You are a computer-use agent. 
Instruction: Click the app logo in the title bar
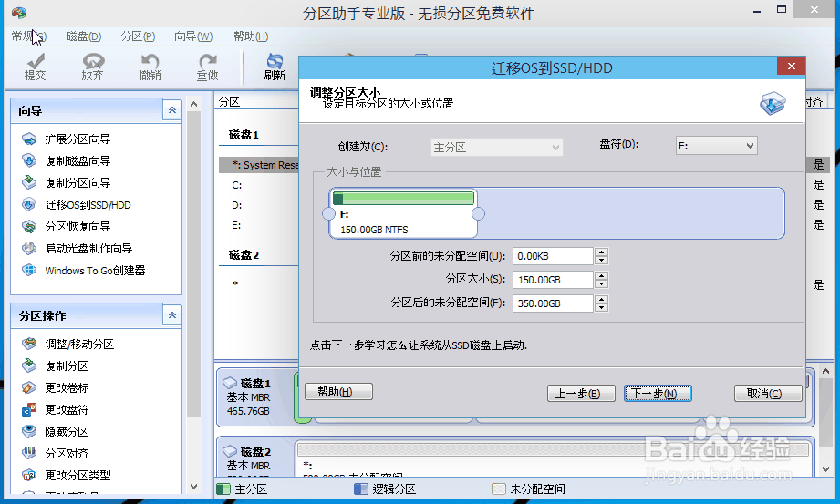coord(19,13)
